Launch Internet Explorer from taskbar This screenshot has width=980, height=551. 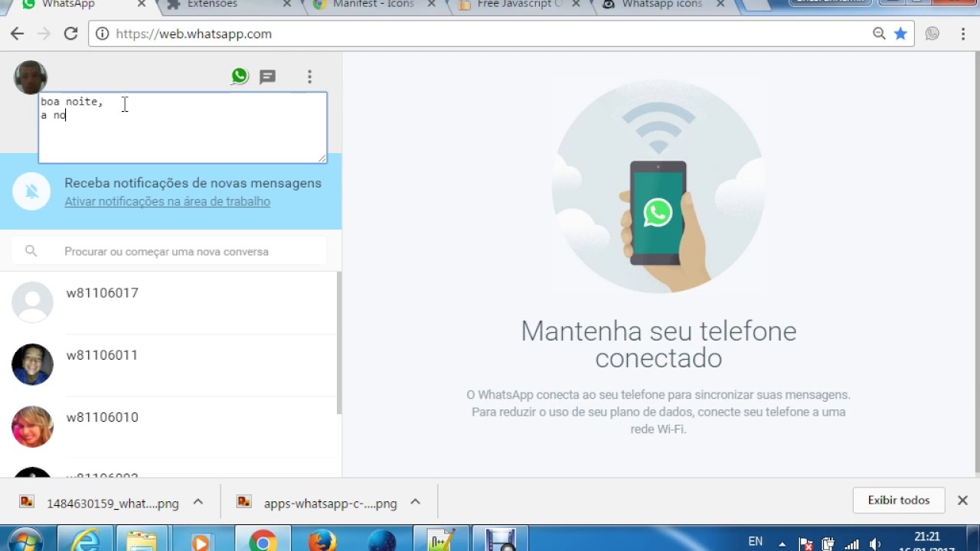click(x=84, y=540)
